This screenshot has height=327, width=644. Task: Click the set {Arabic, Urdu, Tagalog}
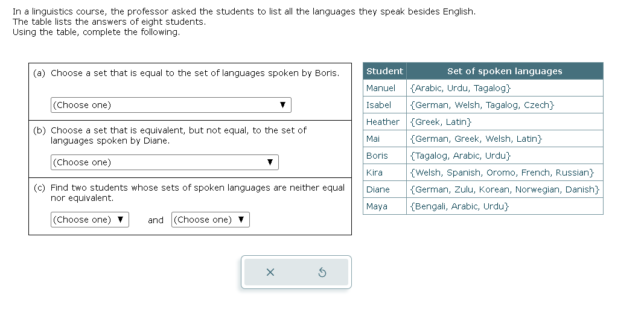461,88
